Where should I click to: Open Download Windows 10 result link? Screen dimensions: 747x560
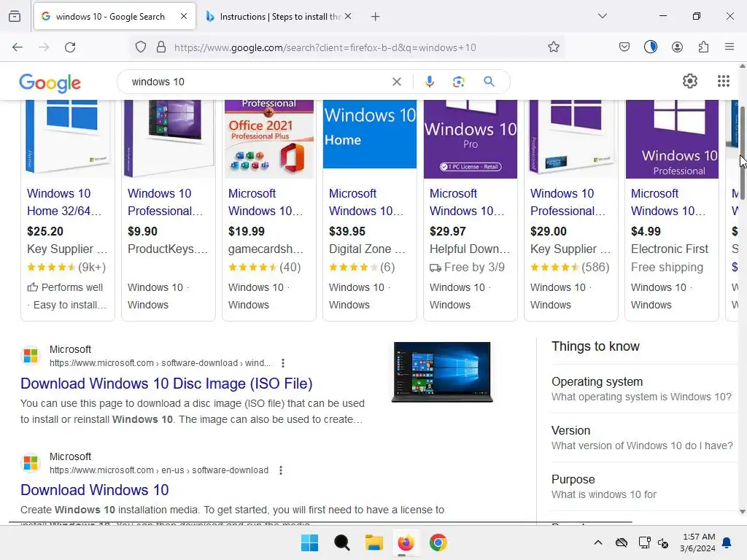(x=94, y=490)
